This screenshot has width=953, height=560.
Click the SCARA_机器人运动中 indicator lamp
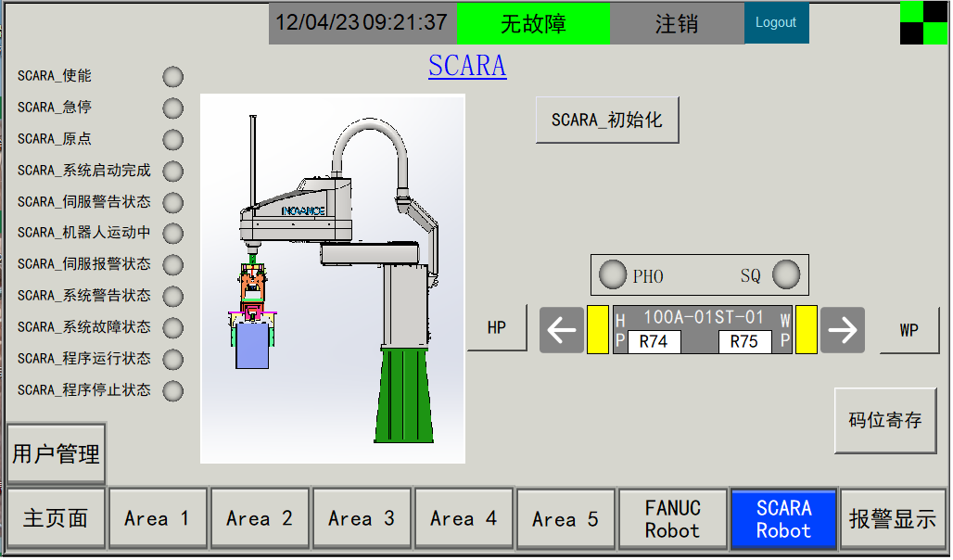click(x=173, y=234)
